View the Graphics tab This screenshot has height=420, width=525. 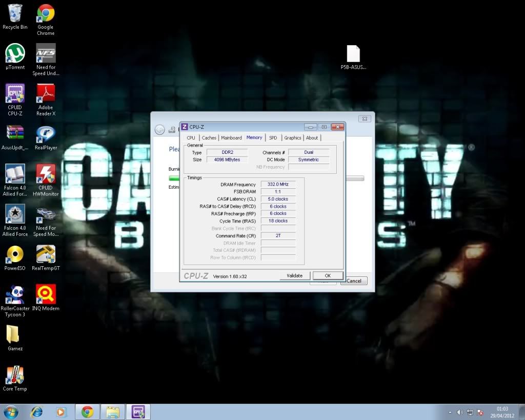(x=293, y=137)
